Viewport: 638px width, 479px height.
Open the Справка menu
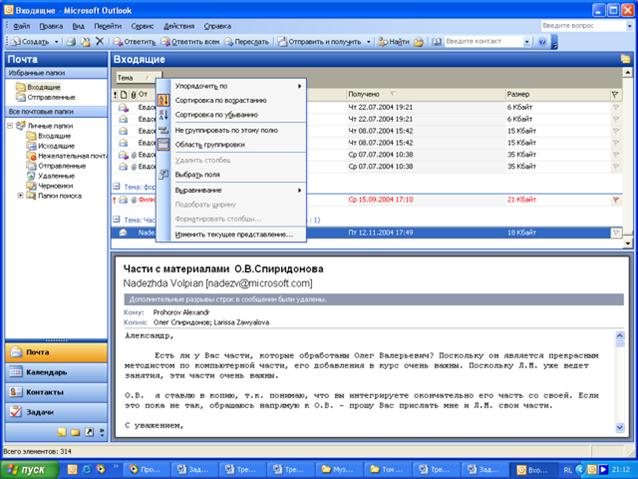[217, 26]
